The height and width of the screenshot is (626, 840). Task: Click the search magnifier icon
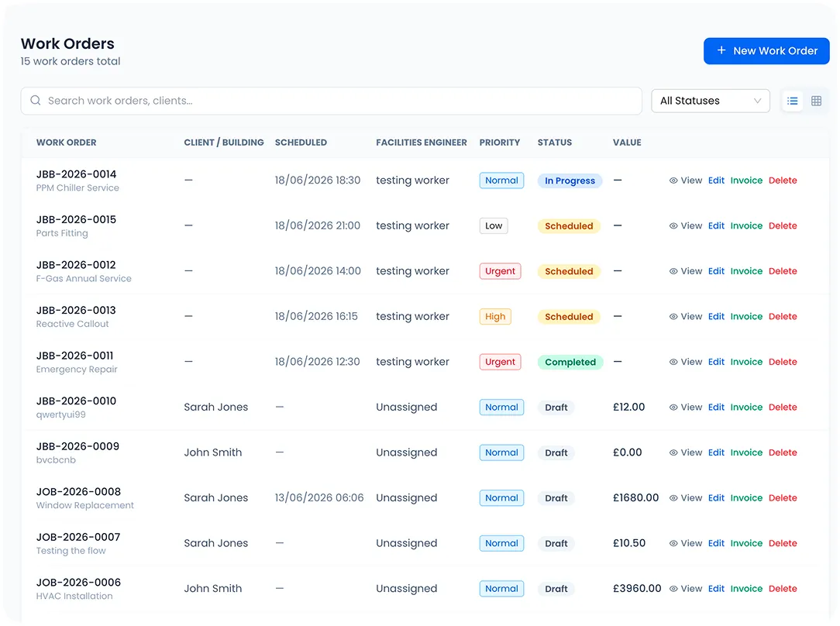tap(36, 101)
